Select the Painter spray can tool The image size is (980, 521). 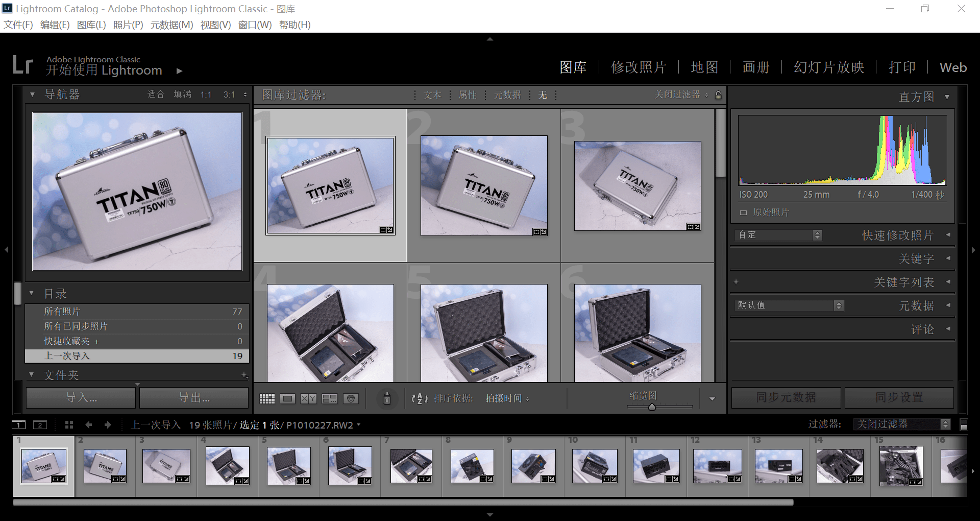[387, 398]
